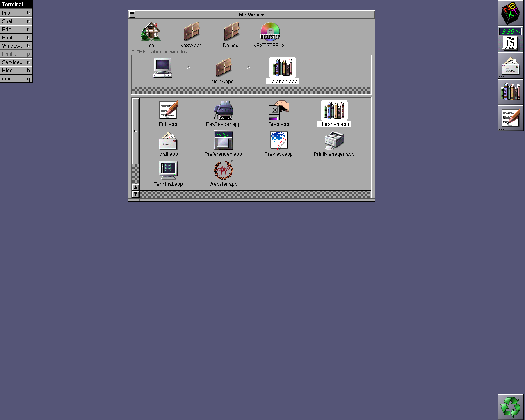Click the NEXTSTEP_3 CD-ROM icon
Viewport: 525px width, 420px height.
tap(270, 32)
